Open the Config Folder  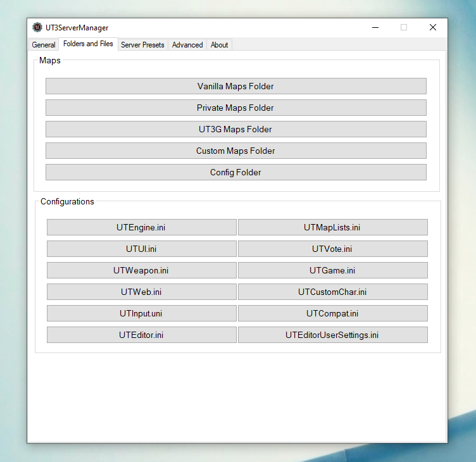[236, 172]
